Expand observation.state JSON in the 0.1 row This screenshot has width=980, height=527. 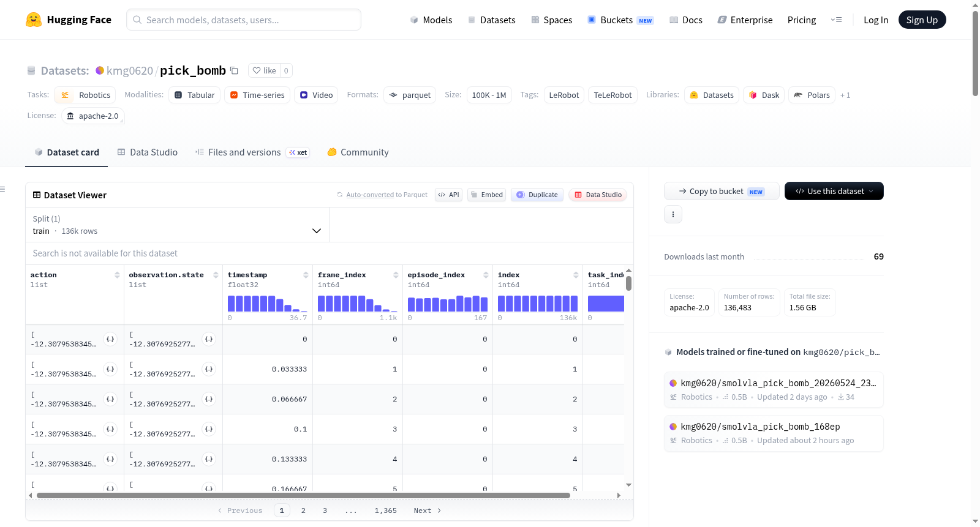pos(209,429)
